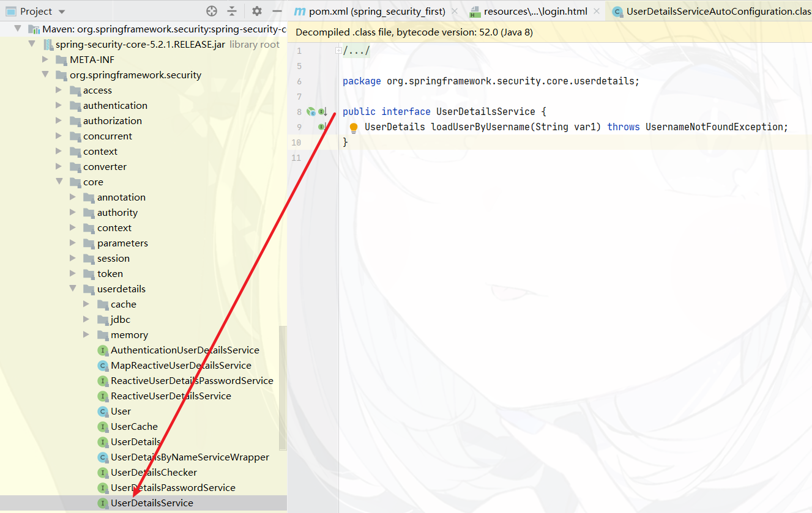Click the jar file icon of spring-security-core
This screenshot has height=513, width=812.
pyautogui.click(x=48, y=44)
